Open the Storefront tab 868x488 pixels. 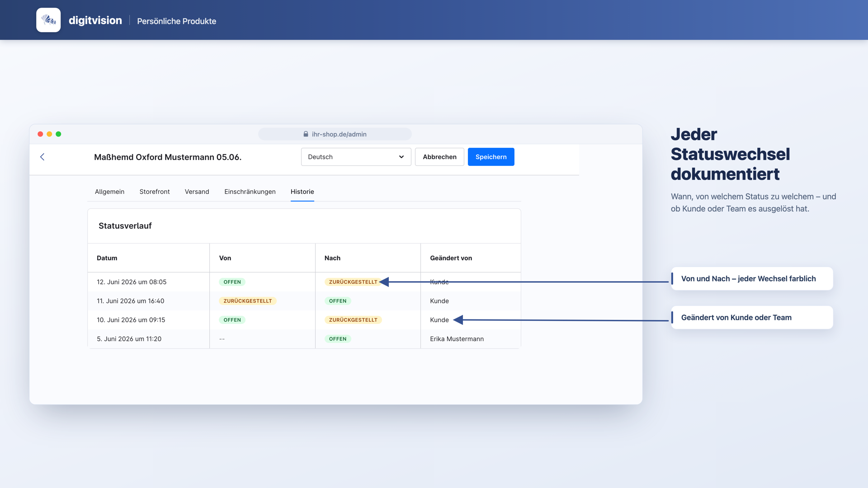(x=155, y=192)
